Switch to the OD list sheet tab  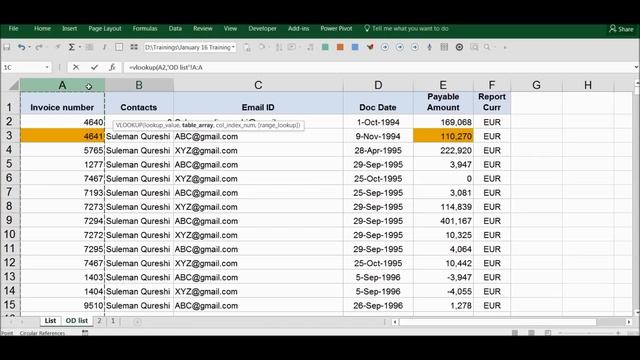pyautogui.click(x=77, y=321)
